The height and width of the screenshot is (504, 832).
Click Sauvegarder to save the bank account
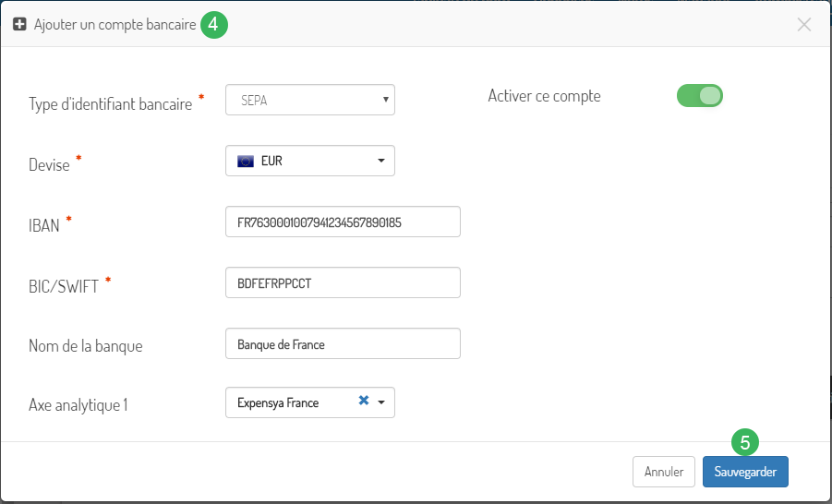point(745,472)
